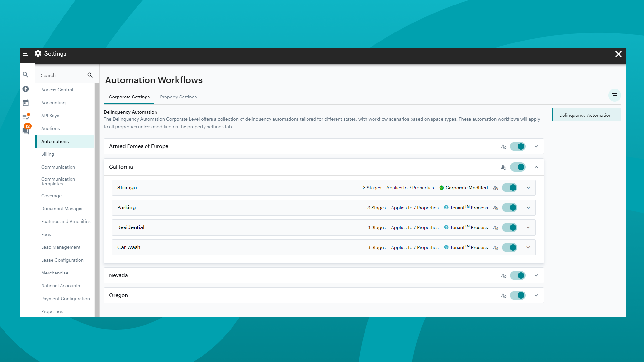
Task: Switch to the Property Settings tab
Action: 178,97
